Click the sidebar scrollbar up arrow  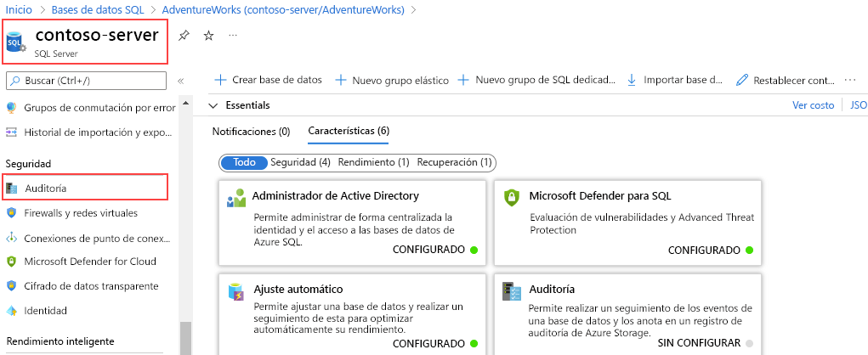[x=186, y=103]
